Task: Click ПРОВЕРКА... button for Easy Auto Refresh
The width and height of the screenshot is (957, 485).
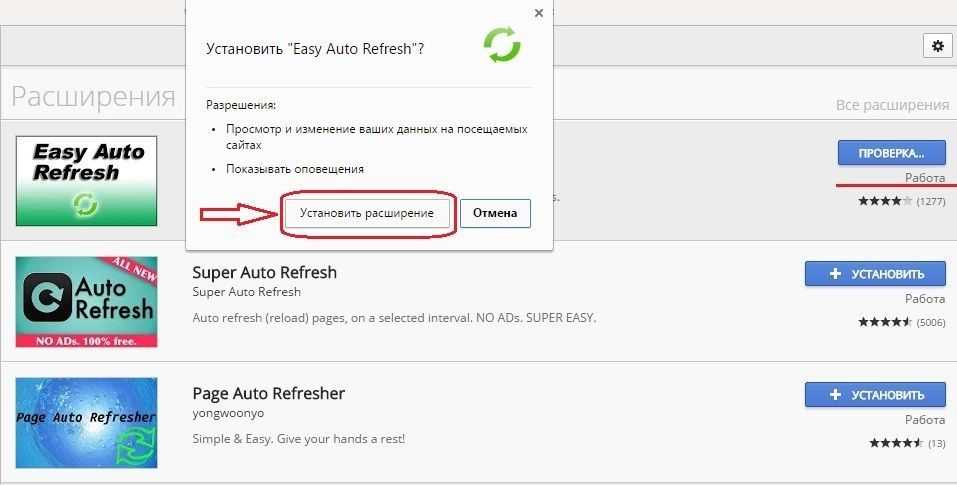Action: (892, 153)
